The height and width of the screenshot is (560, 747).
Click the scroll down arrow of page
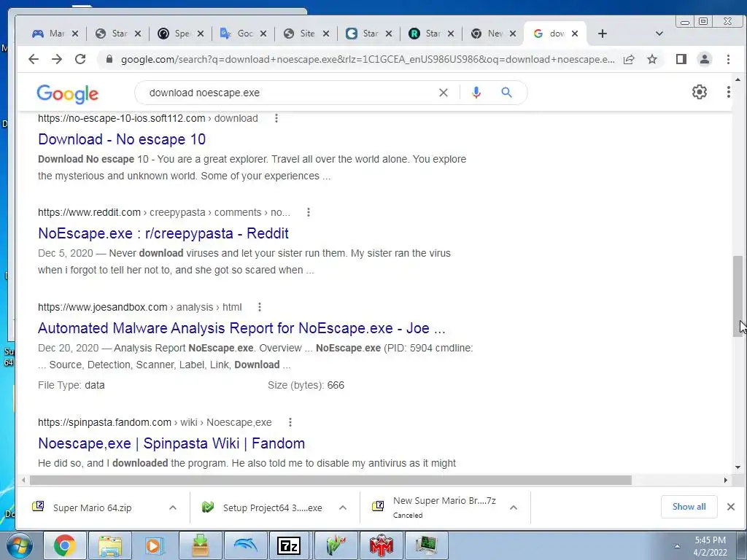738,467
